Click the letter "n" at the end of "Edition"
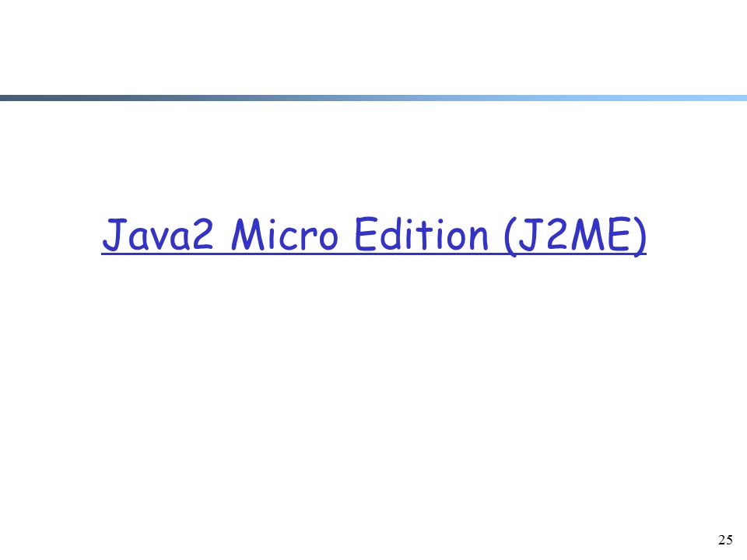This screenshot has width=747, height=560. (479, 240)
